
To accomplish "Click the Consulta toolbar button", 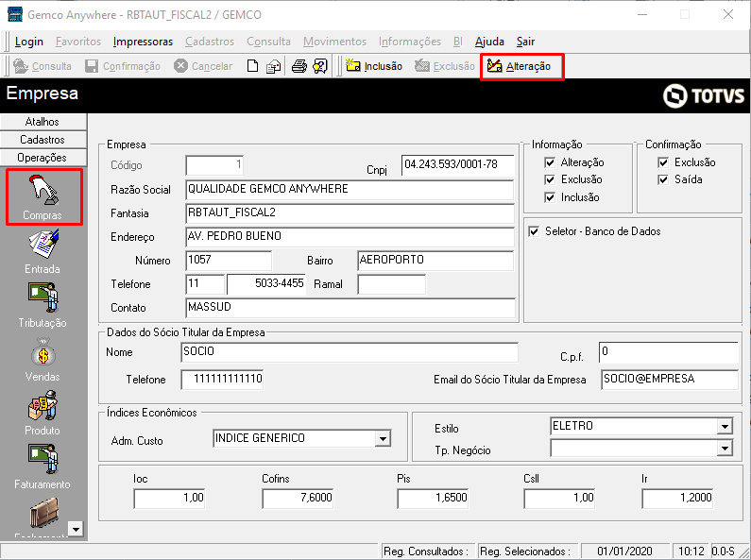I will (43, 66).
